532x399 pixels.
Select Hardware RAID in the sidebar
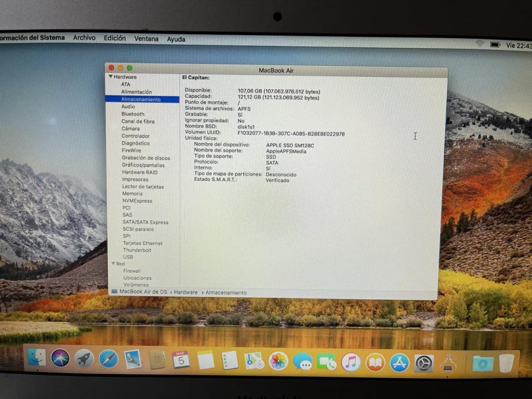click(x=140, y=172)
